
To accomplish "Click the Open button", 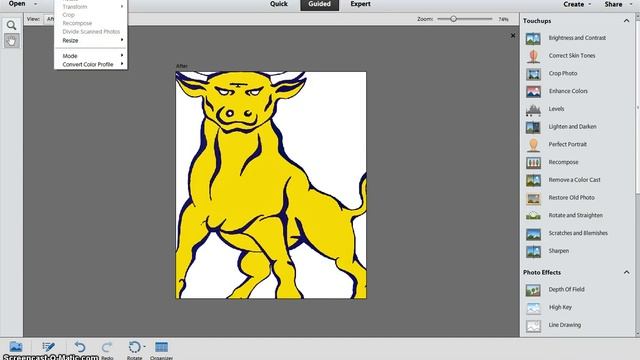I will [17, 4].
